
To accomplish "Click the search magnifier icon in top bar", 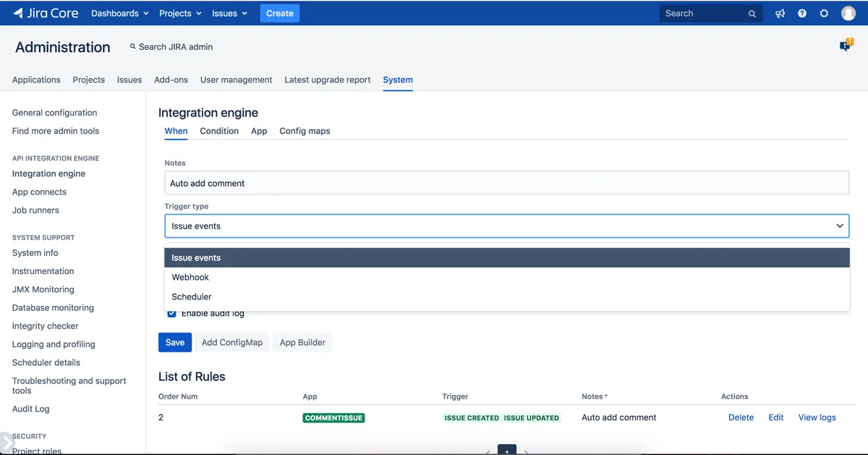I will (752, 14).
